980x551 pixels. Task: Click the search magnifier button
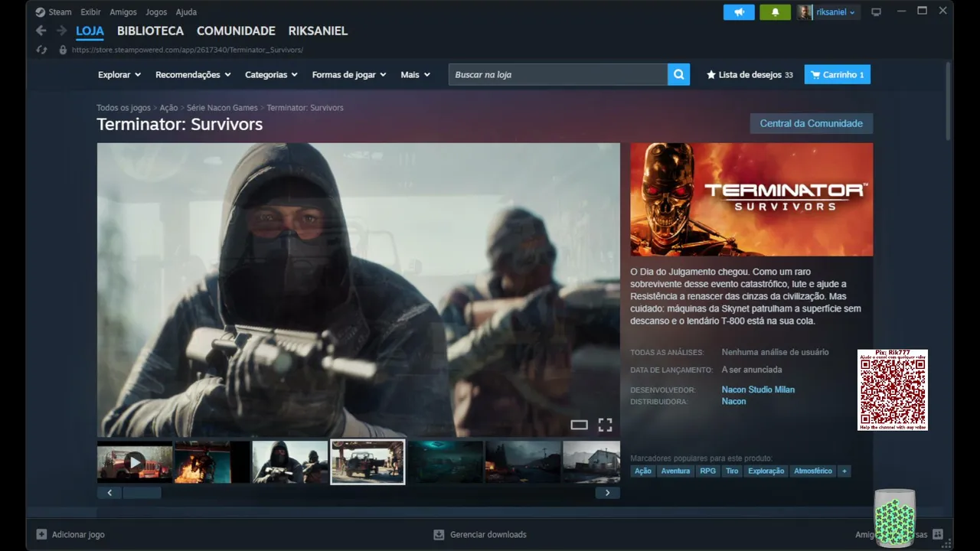click(678, 74)
